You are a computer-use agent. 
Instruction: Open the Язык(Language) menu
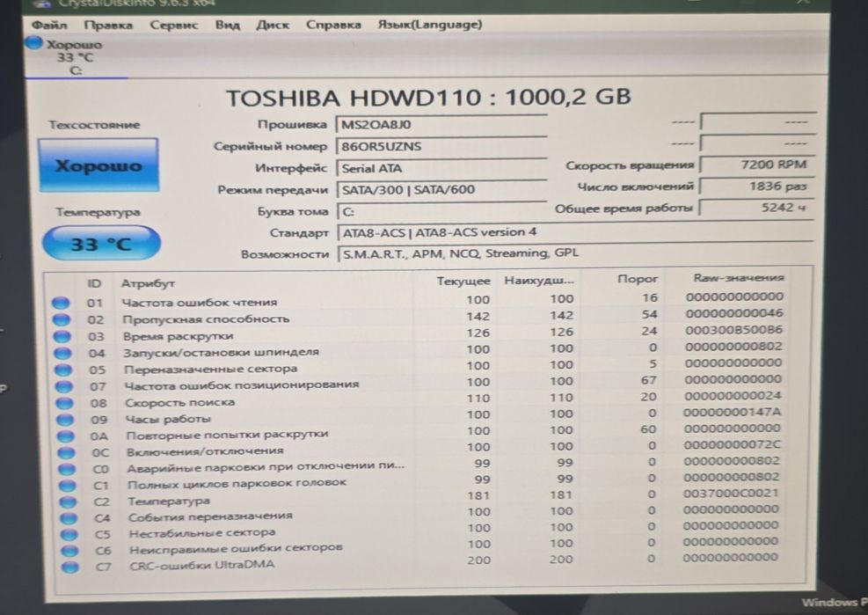tap(429, 25)
